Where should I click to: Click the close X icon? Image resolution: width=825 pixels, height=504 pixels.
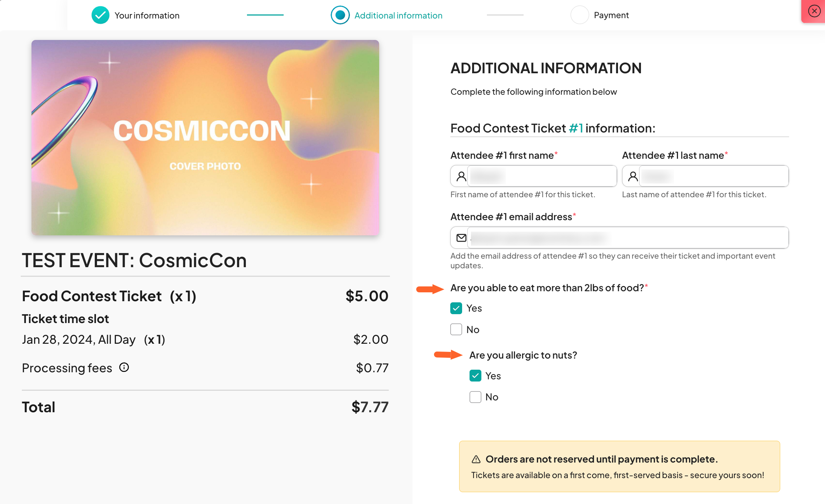814,11
